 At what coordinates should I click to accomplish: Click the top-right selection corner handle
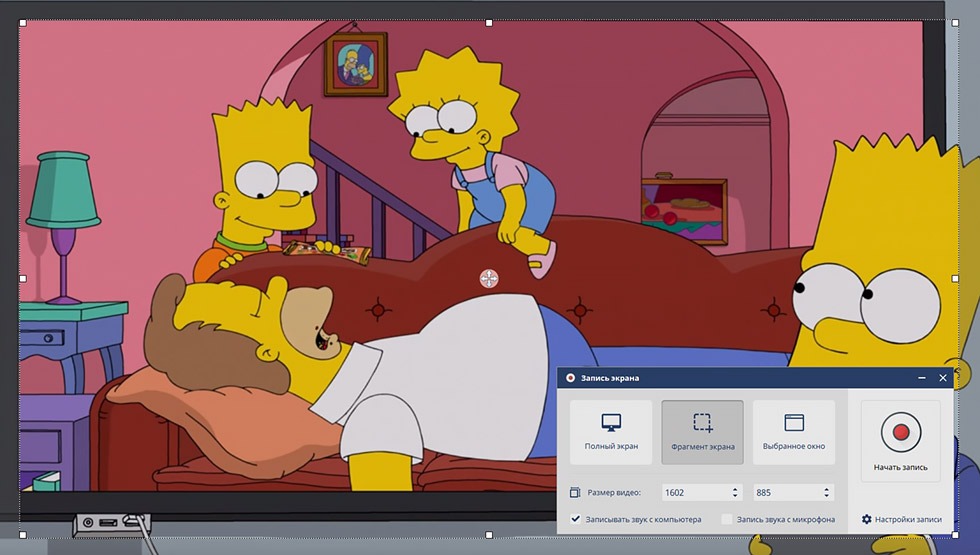click(955, 23)
